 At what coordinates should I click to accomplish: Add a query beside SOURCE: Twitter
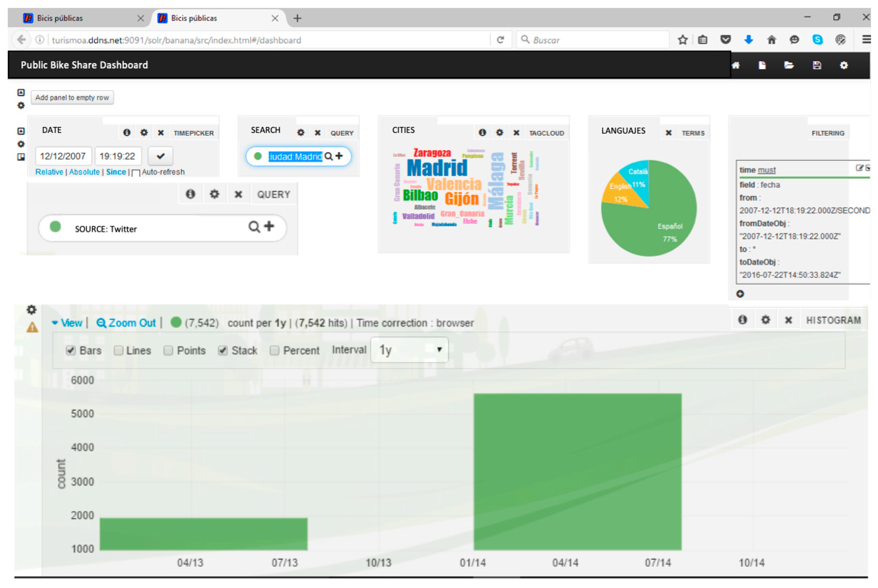tap(269, 226)
